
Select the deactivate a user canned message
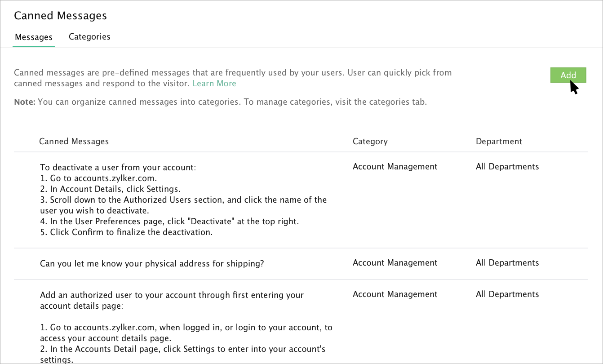click(118, 168)
